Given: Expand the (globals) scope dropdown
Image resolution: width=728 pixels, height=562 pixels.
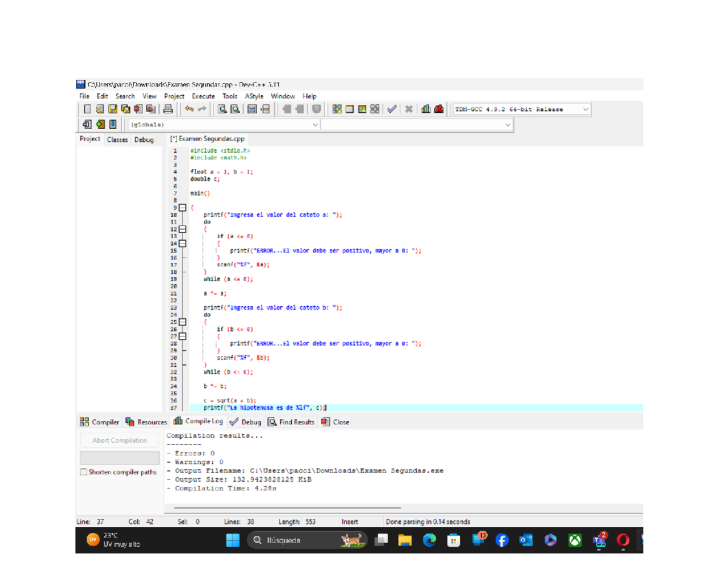Looking at the screenshot, I should click(315, 125).
